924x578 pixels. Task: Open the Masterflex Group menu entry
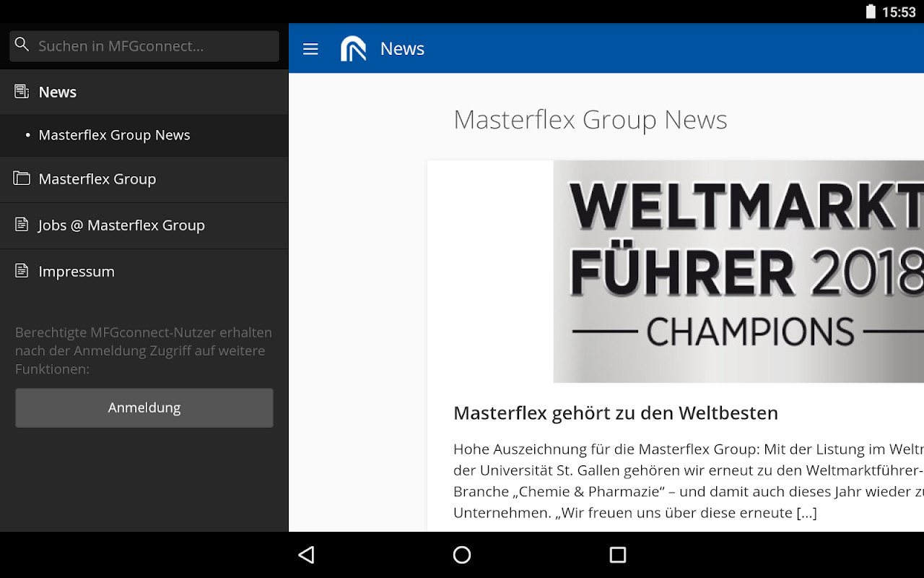point(144,179)
